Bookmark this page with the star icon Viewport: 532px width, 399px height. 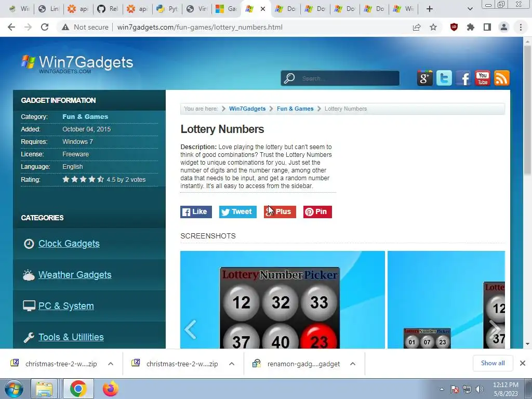click(x=433, y=27)
